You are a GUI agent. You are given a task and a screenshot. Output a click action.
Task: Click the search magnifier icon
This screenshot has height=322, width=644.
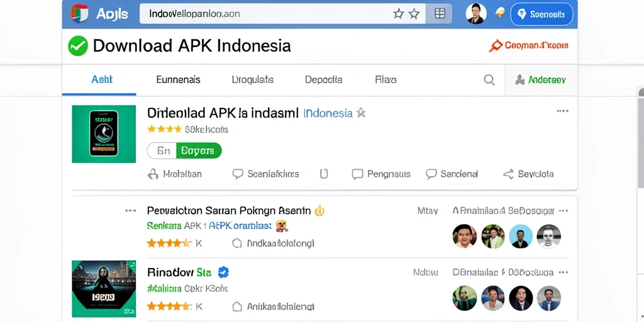click(489, 80)
